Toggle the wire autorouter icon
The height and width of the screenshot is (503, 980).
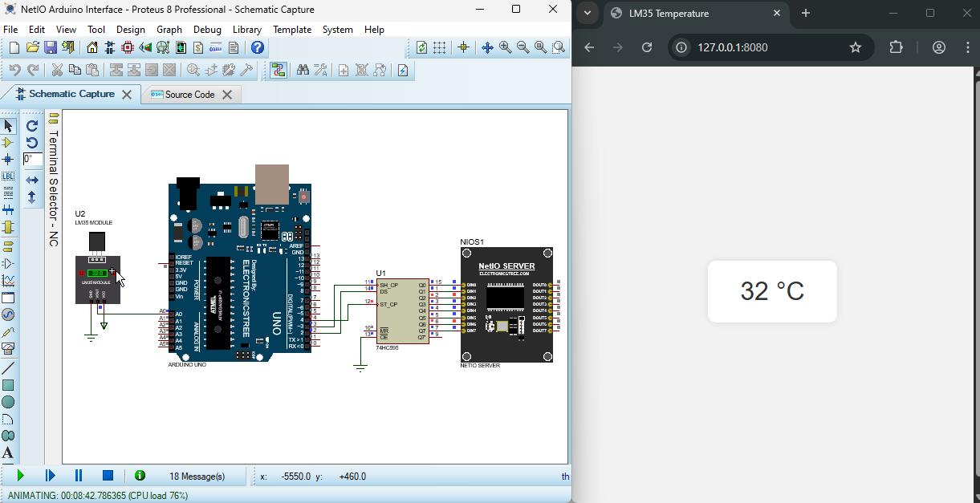tap(279, 71)
